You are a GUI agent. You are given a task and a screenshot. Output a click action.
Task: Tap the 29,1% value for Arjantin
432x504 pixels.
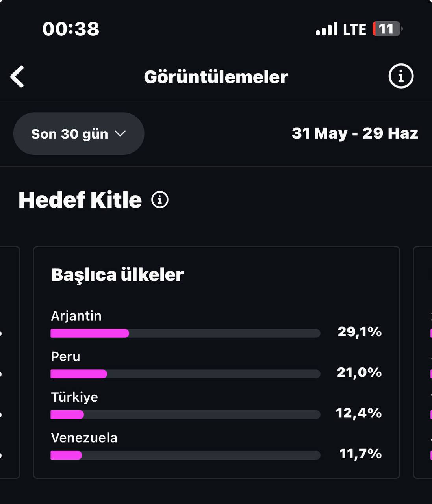[x=360, y=332]
